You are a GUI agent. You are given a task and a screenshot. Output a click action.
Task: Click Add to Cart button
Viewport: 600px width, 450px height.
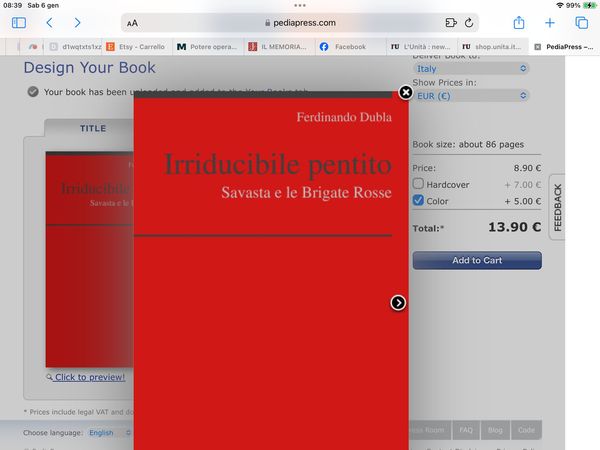coord(477,260)
